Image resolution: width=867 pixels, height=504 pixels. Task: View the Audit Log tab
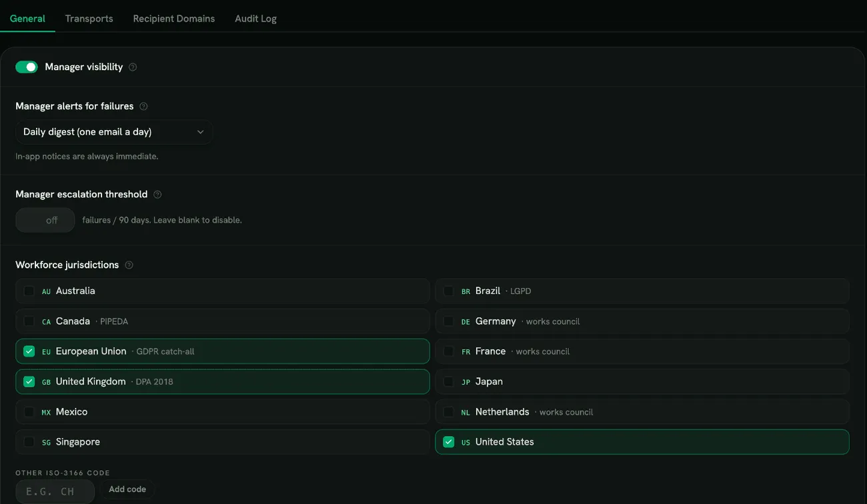pyautogui.click(x=255, y=19)
